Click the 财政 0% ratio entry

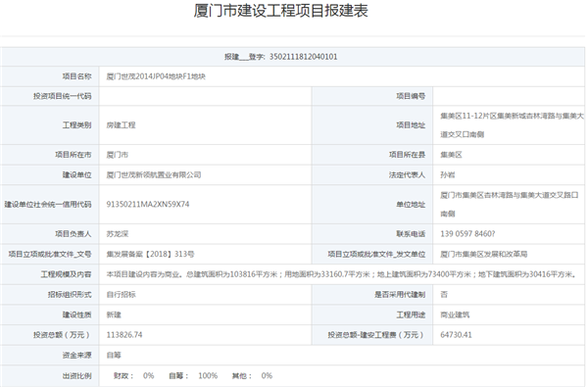tap(133, 375)
